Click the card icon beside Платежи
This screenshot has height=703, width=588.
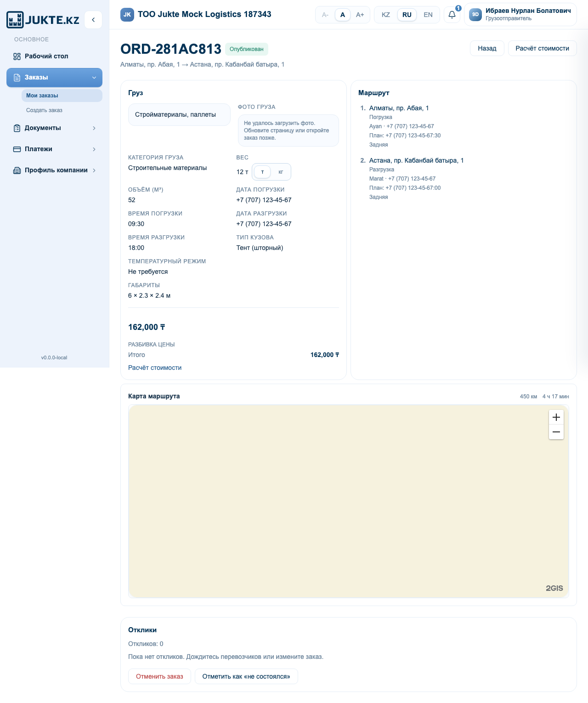[17, 149]
